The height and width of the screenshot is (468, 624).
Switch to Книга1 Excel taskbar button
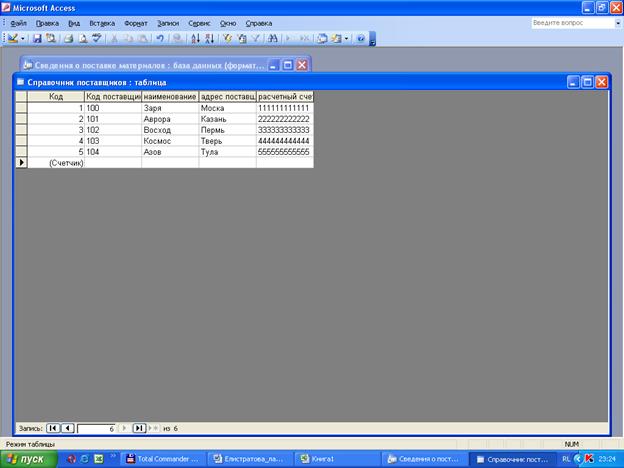pyautogui.click(x=337, y=459)
